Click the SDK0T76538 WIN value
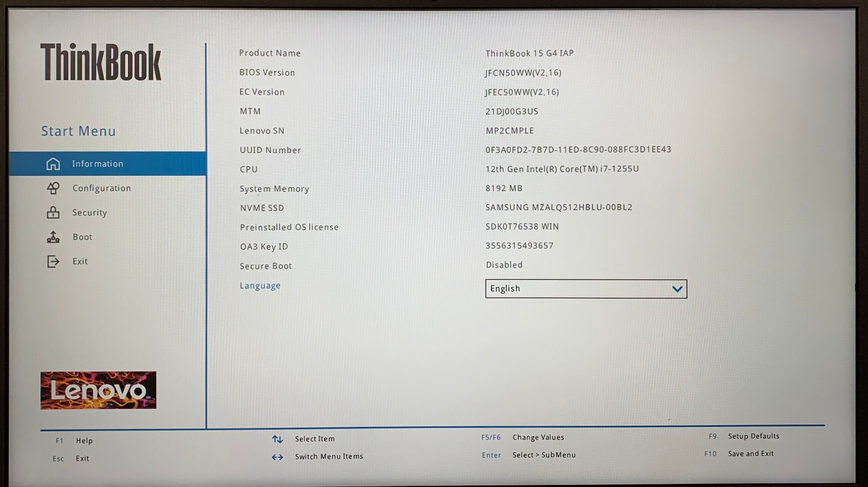The image size is (868, 487). (522, 226)
